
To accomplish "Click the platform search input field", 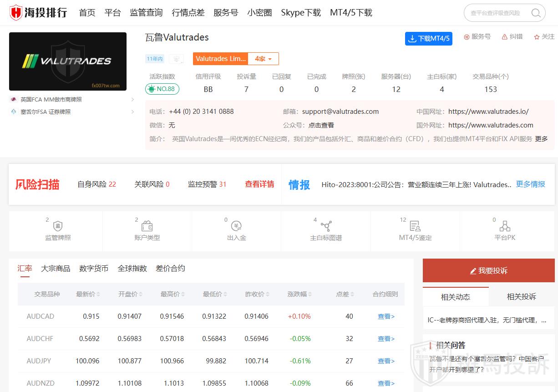I will tap(496, 13).
